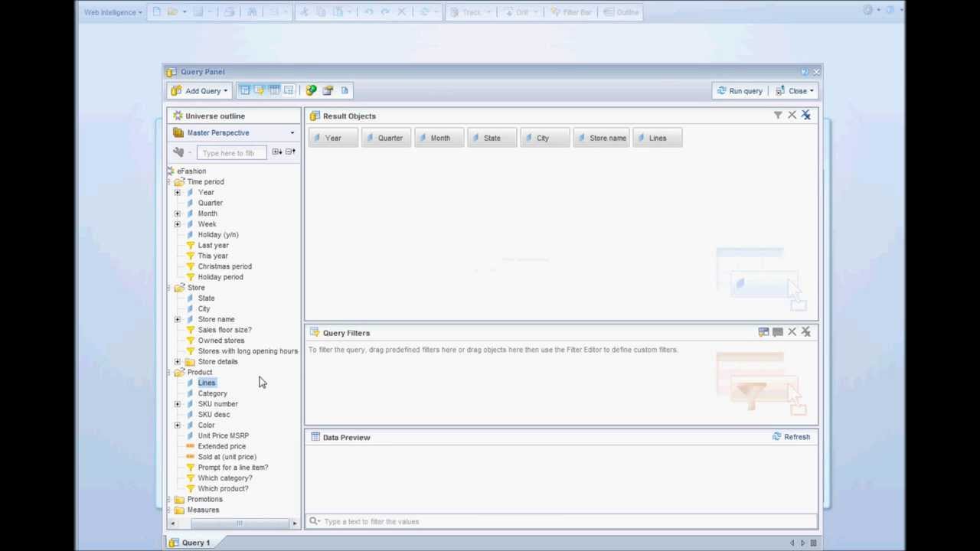The width and height of the screenshot is (980, 551).
Task: Select the Extended price measure
Action: pyautogui.click(x=221, y=446)
